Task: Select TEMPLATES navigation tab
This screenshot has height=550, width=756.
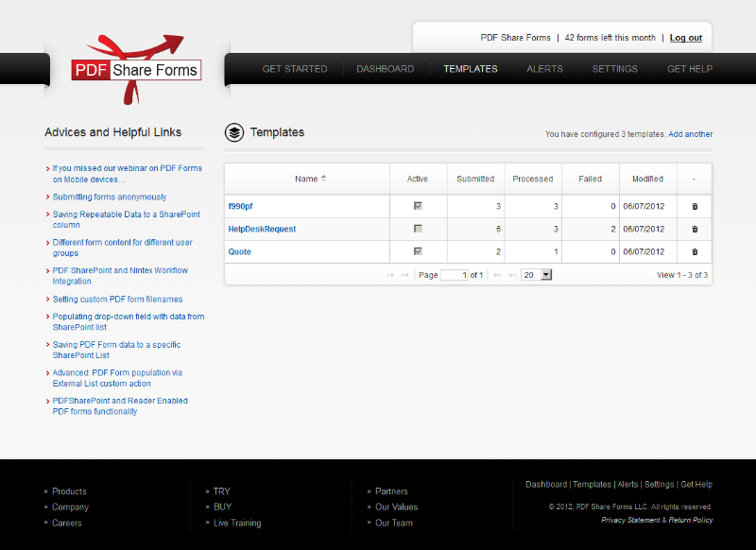Action: click(471, 69)
